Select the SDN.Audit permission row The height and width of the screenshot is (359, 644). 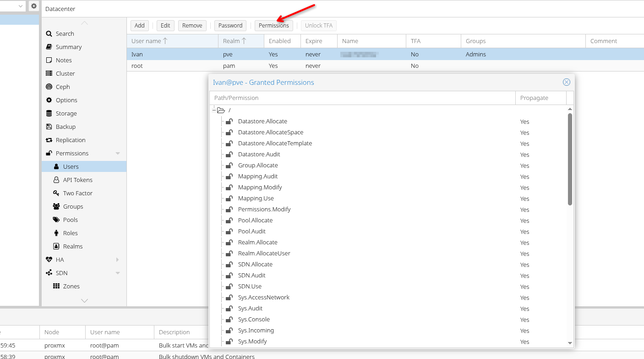pyautogui.click(x=388, y=276)
